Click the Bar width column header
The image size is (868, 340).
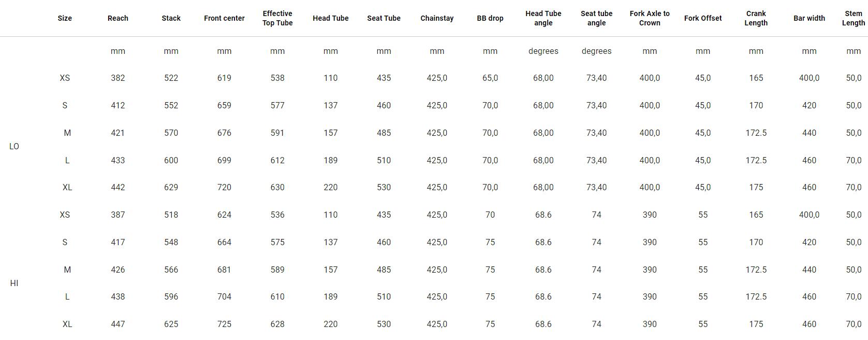[809, 18]
